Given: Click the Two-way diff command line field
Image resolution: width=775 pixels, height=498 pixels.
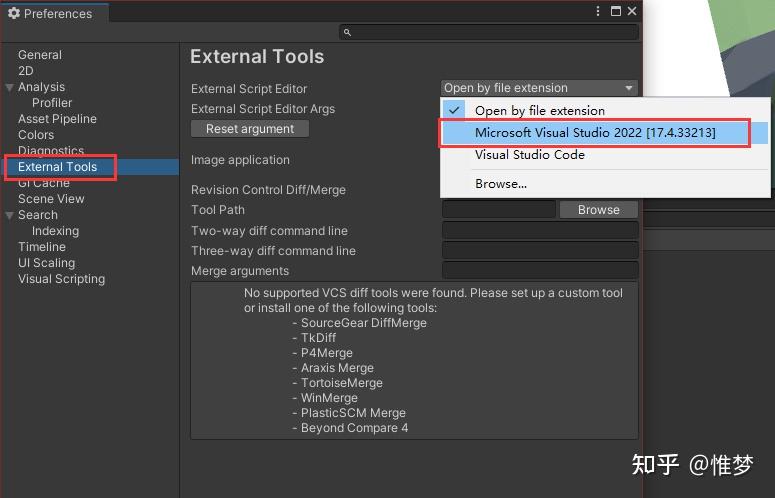Looking at the screenshot, I should point(540,231).
